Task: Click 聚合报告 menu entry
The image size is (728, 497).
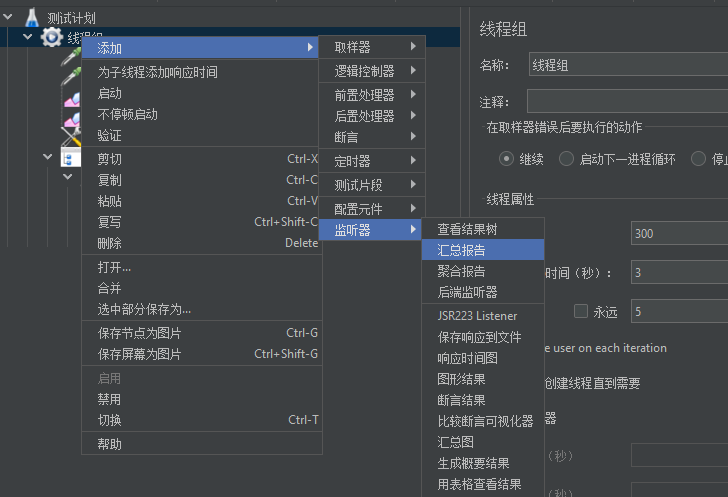Action: 461,271
